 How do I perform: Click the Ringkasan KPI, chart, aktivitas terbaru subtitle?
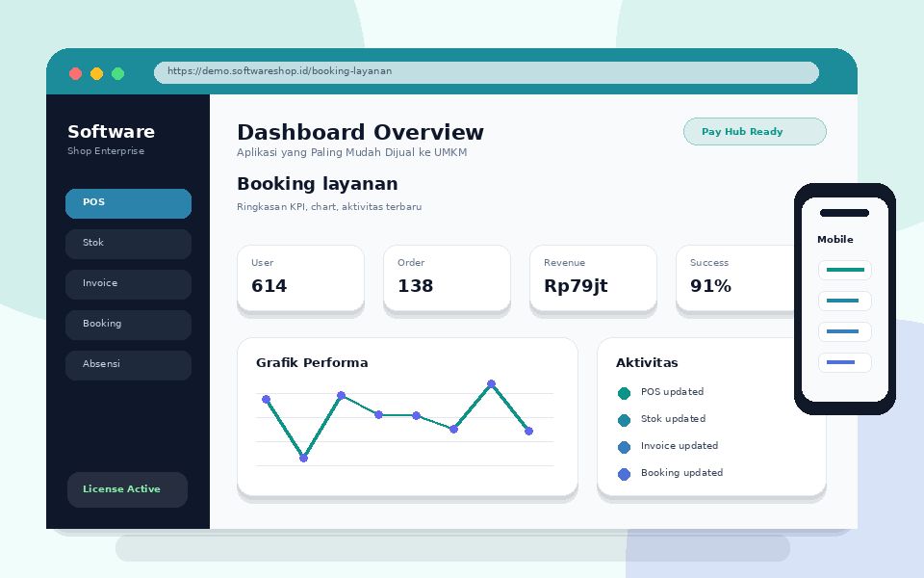pos(329,207)
